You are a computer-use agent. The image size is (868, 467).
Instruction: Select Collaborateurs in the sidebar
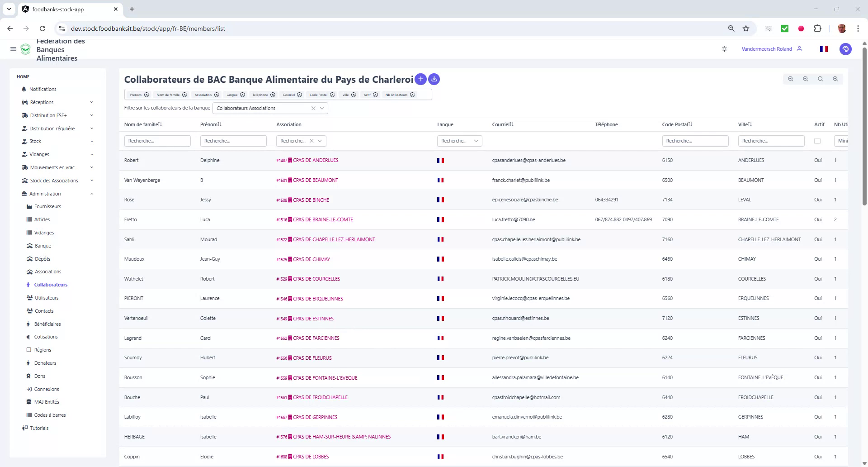(51, 285)
